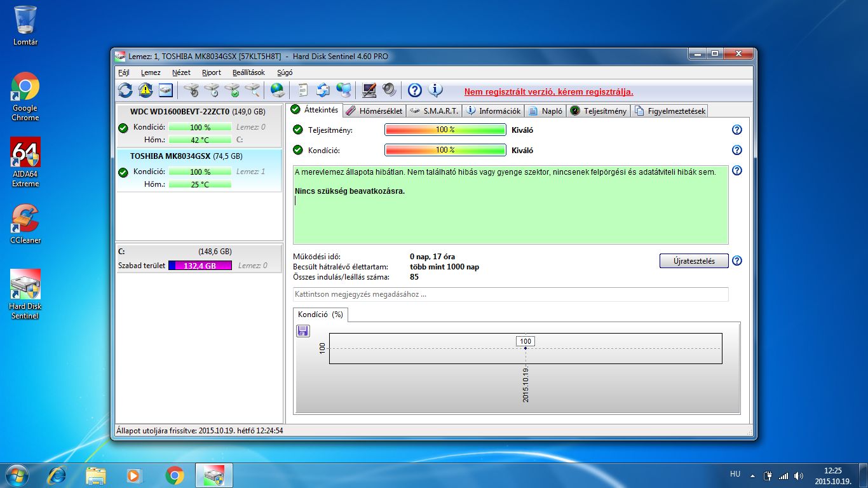Image resolution: width=868 pixels, height=488 pixels.
Task: Open the Riport menu
Action: (212, 72)
